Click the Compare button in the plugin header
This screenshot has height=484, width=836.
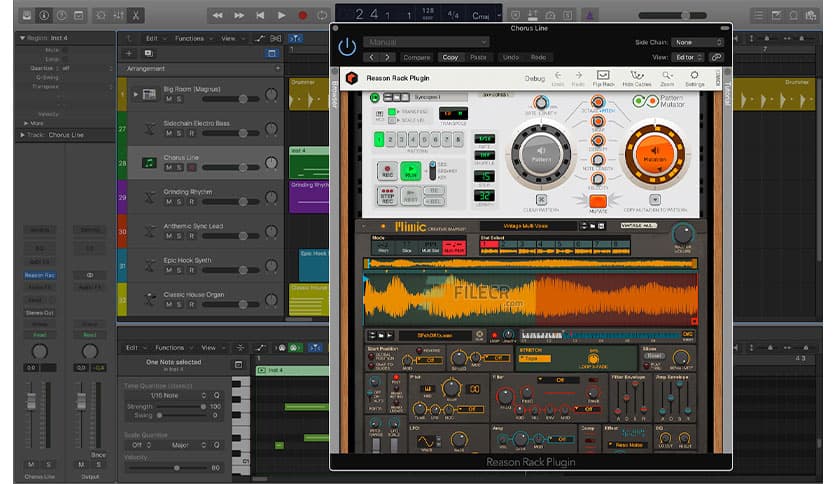point(416,57)
